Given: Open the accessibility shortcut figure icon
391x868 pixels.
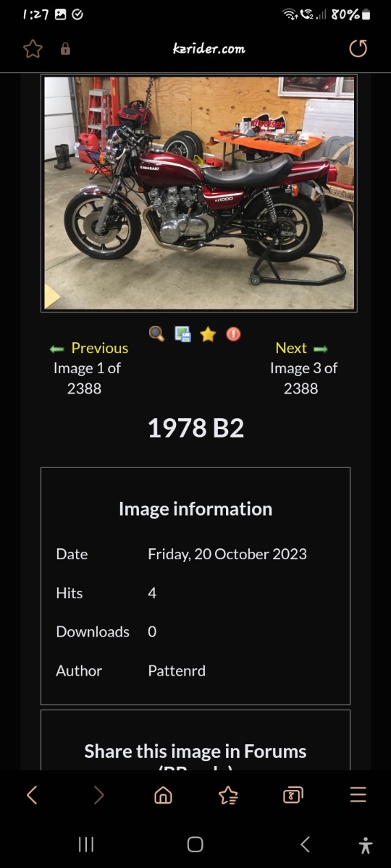Looking at the screenshot, I should click(366, 845).
